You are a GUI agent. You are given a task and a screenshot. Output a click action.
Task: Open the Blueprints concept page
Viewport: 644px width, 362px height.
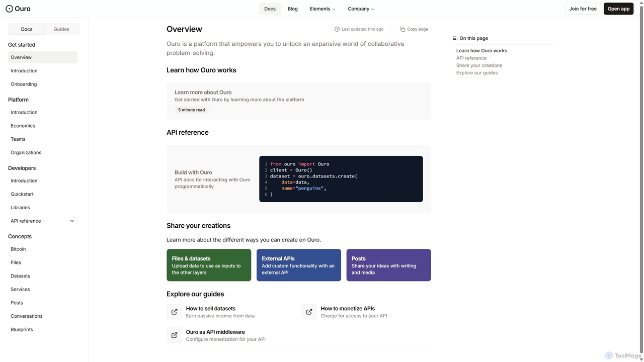tap(43, 330)
